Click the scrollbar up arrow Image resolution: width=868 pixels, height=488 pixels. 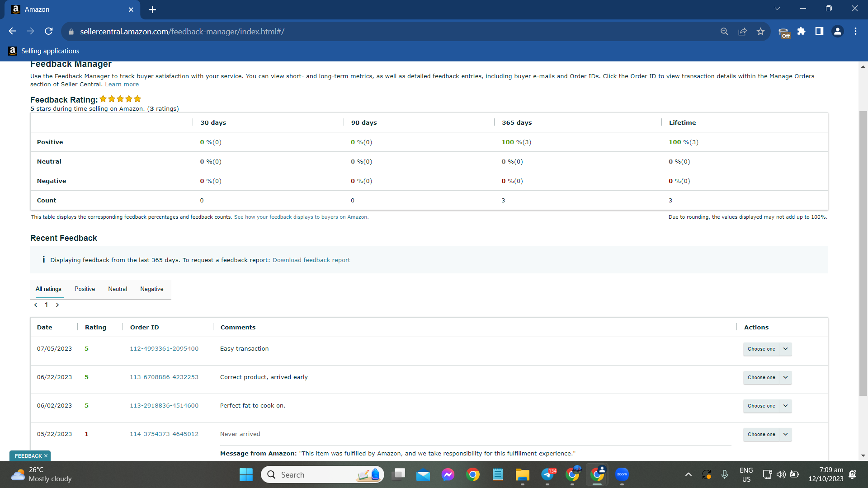point(863,66)
